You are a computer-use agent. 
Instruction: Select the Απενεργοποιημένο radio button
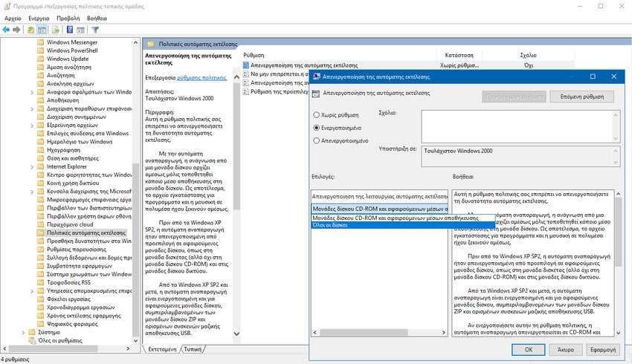[x=317, y=140]
